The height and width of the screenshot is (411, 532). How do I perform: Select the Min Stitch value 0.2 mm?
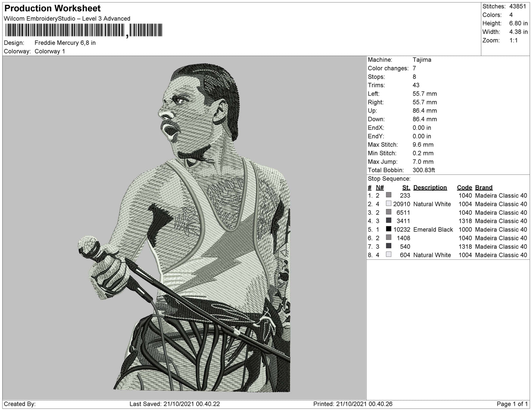(423, 153)
